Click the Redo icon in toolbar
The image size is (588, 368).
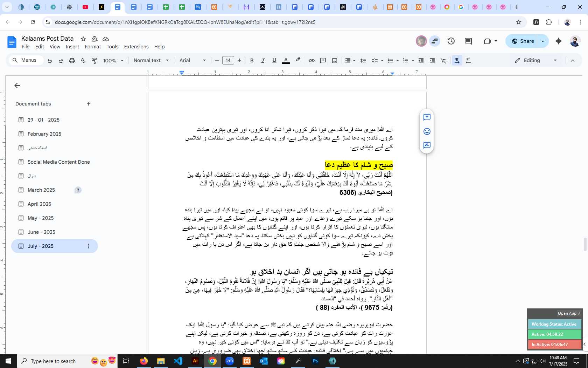pyautogui.click(x=61, y=61)
